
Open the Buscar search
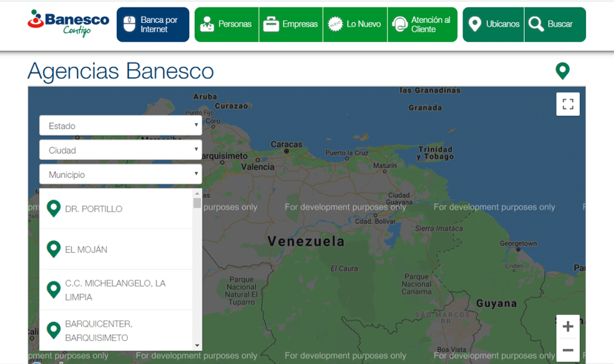pos(555,24)
